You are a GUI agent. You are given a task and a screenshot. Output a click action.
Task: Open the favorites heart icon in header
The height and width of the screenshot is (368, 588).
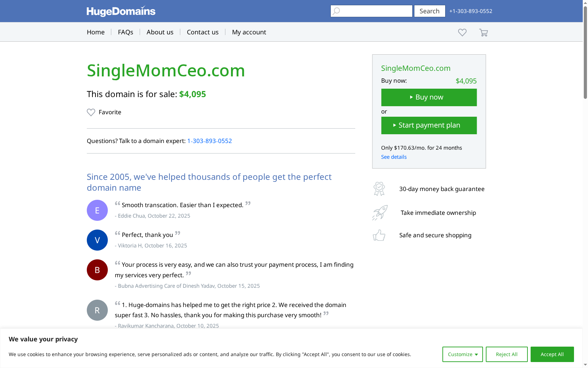coord(462,32)
